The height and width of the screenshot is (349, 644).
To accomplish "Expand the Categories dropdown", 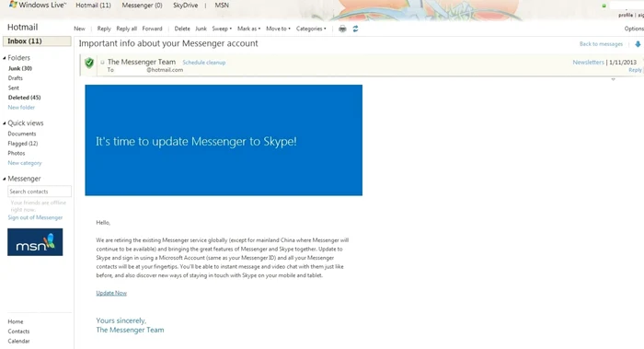I will click(311, 29).
